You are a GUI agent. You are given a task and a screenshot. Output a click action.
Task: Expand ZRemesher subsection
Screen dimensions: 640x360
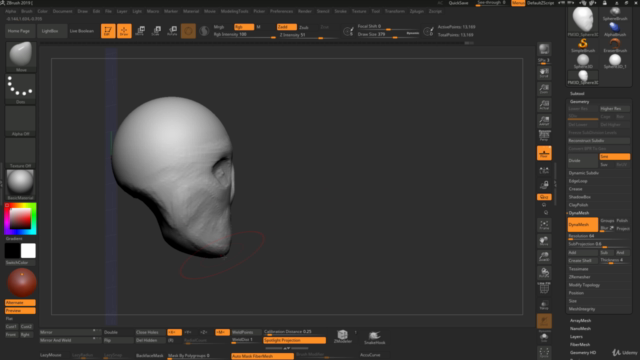579,277
